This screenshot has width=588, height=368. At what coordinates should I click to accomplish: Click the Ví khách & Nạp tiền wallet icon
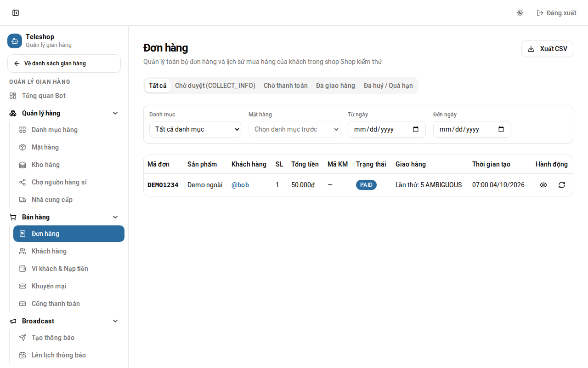[23, 269]
